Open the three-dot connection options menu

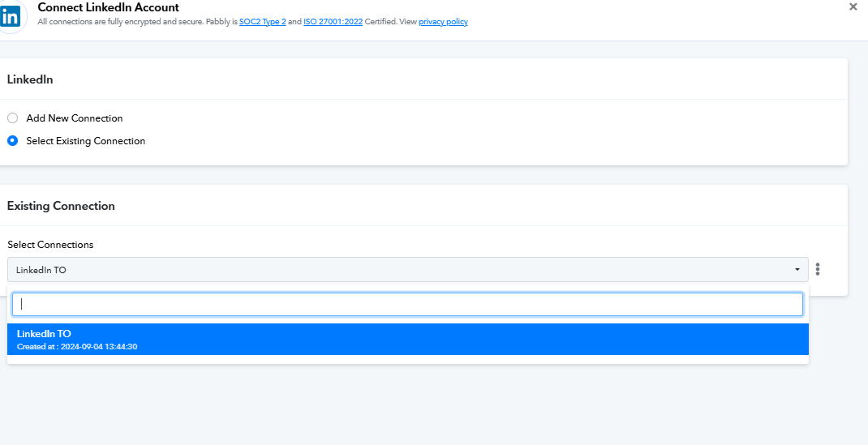(817, 269)
